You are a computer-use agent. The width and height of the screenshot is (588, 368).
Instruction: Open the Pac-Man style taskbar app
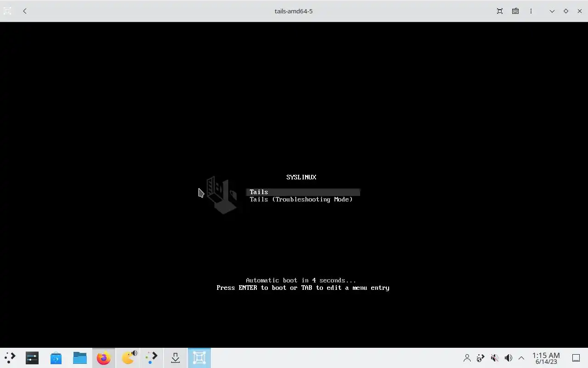(x=128, y=357)
